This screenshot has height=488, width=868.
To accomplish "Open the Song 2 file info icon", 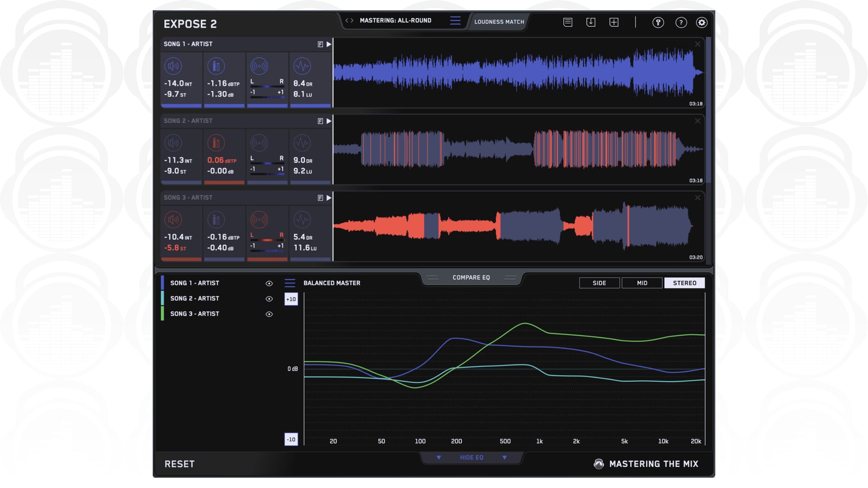I will click(x=320, y=121).
